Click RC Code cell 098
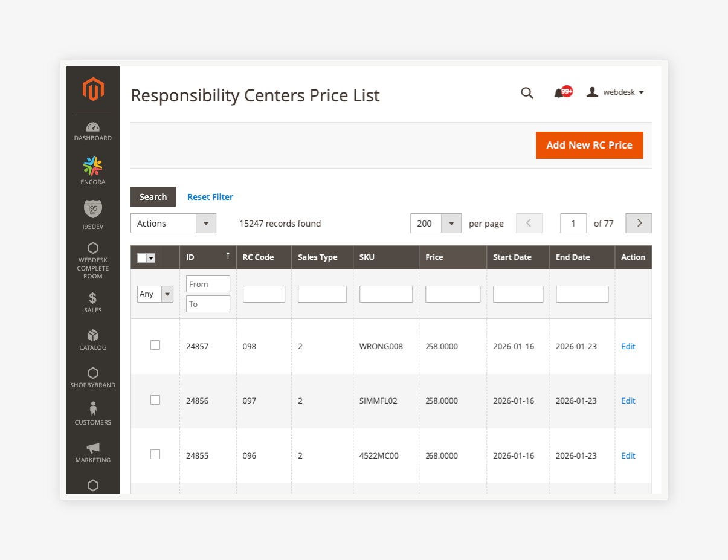 pos(249,346)
